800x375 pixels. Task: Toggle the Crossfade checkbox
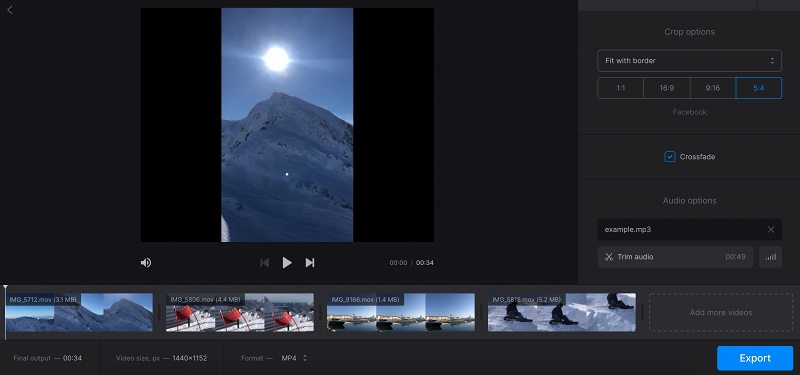pyautogui.click(x=669, y=157)
